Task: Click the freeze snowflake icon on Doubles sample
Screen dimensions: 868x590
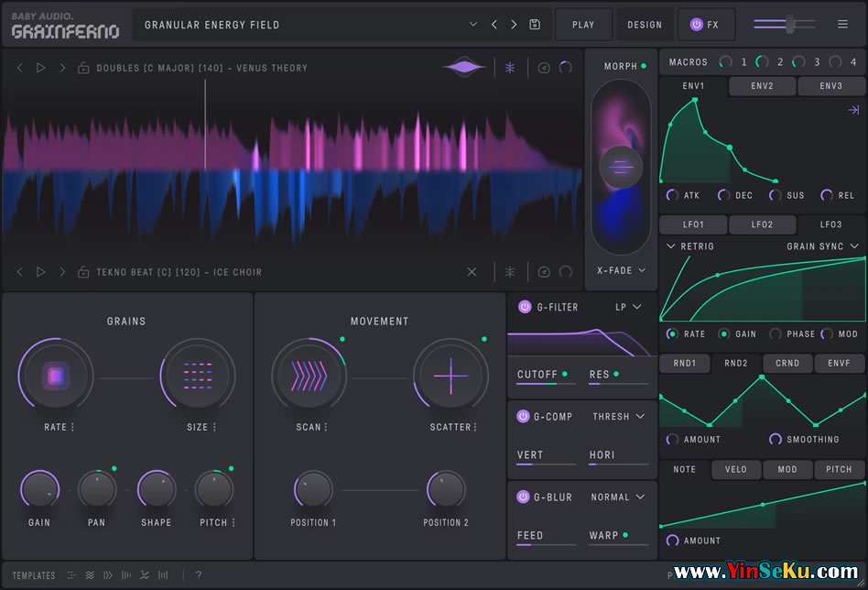Action: click(510, 68)
